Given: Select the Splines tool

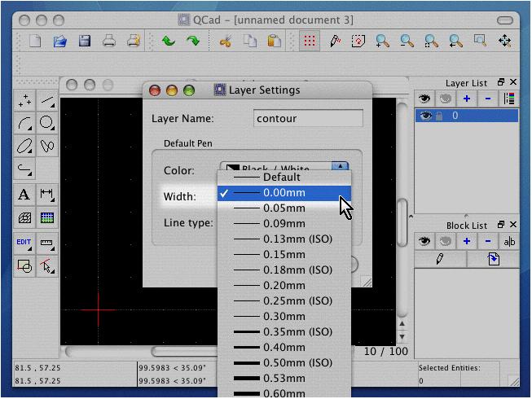Looking at the screenshot, I should tap(46, 146).
